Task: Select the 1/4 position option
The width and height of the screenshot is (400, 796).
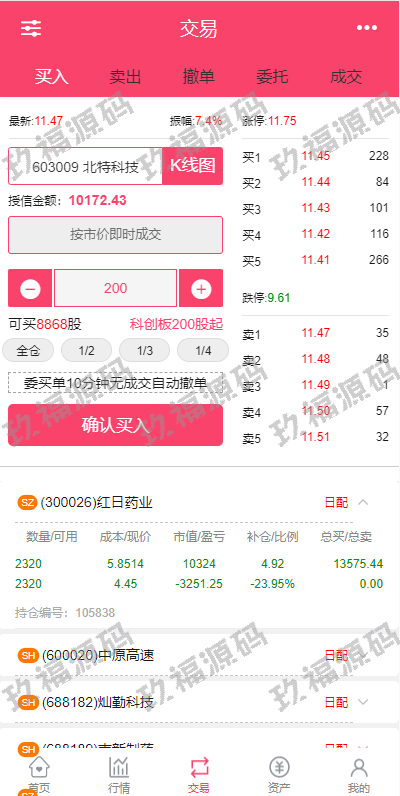Action: pos(203,350)
